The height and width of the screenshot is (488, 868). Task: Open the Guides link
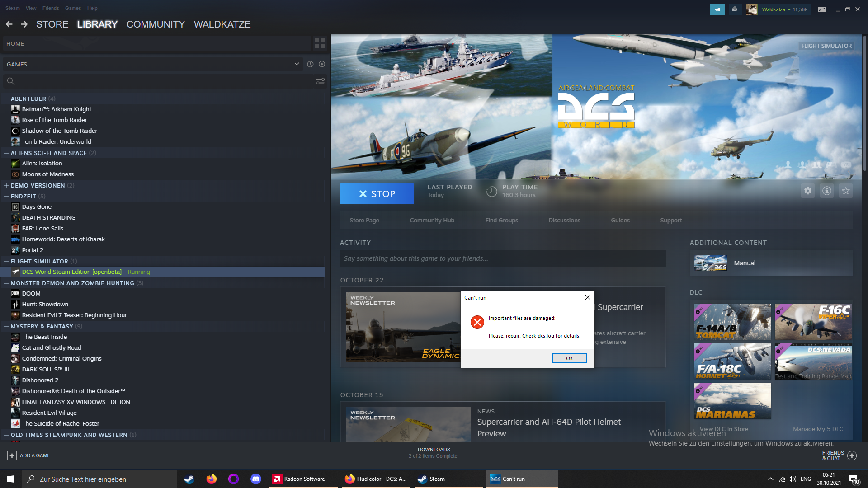coord(620,221)
